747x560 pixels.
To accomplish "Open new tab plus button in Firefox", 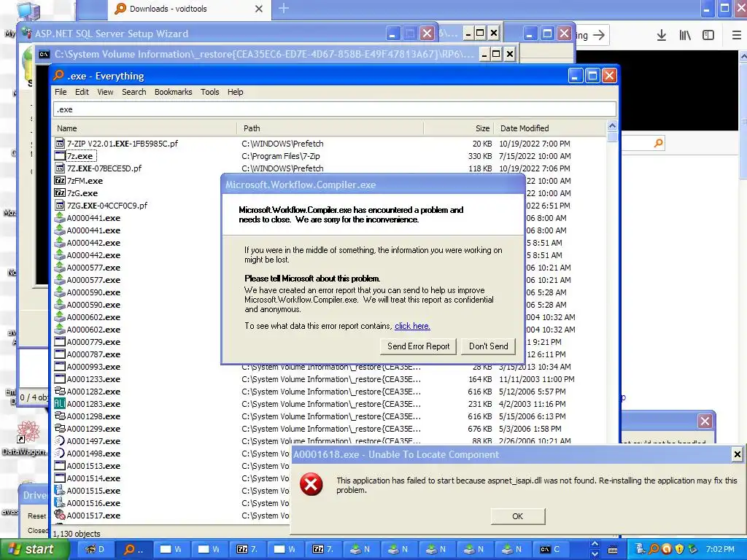I will 284,9.
